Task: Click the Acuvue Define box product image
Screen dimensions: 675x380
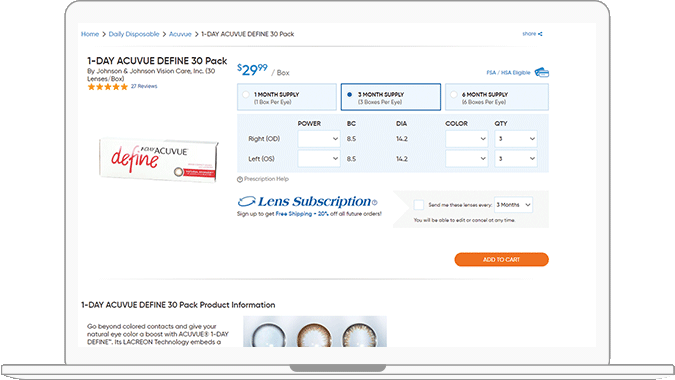Action: click(x=159, y=160)
